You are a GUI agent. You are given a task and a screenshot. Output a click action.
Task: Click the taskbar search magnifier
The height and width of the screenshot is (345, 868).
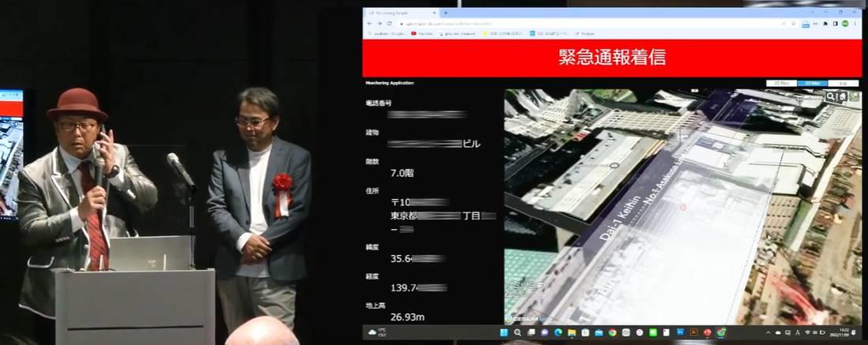tap(518, 332)
